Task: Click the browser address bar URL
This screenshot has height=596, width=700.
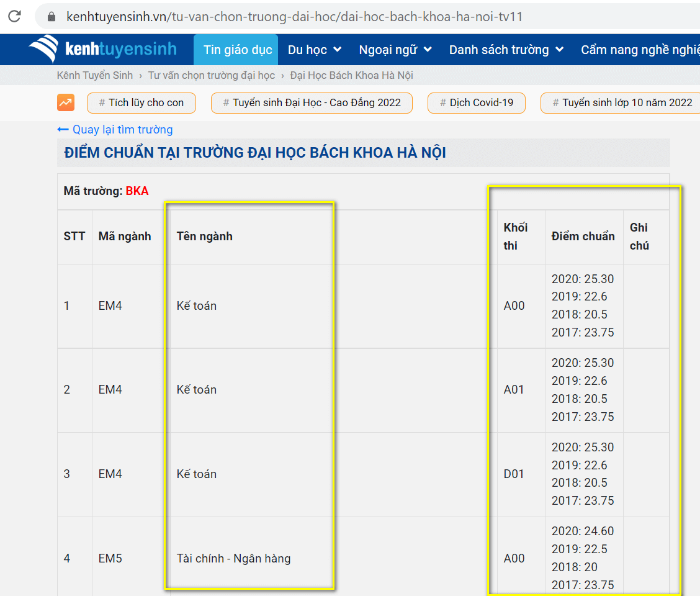Action: [294, 17]
